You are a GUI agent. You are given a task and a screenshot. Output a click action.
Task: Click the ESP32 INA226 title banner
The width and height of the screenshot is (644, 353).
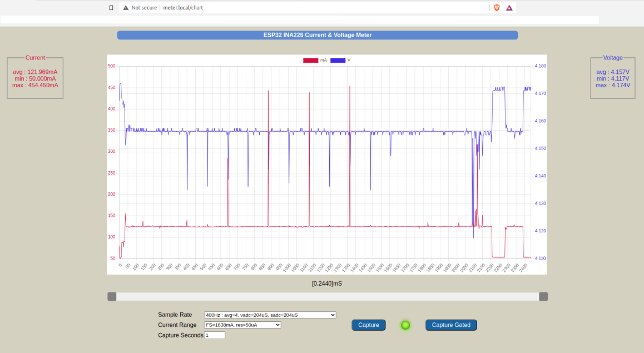(x=318, y=36)
